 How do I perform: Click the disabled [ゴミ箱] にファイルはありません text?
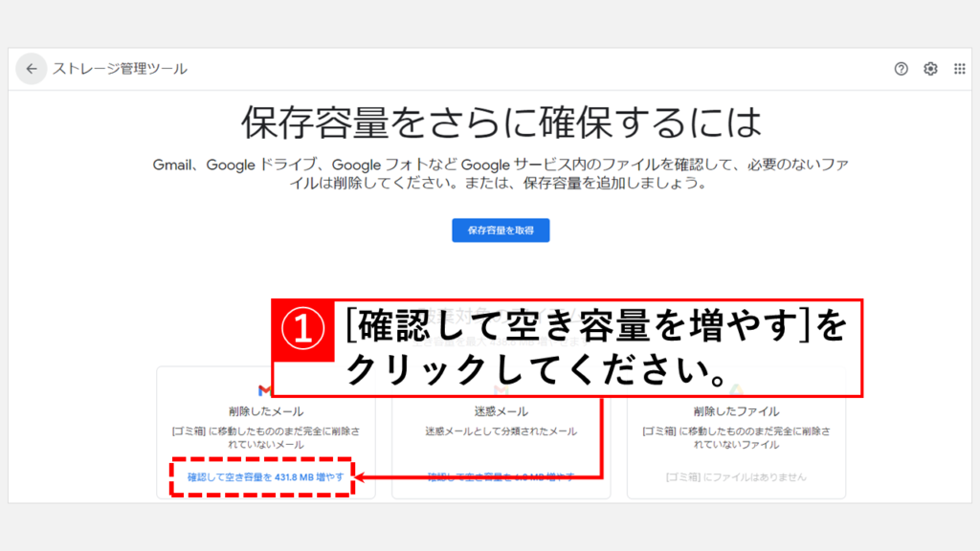[x=736, y=476]
